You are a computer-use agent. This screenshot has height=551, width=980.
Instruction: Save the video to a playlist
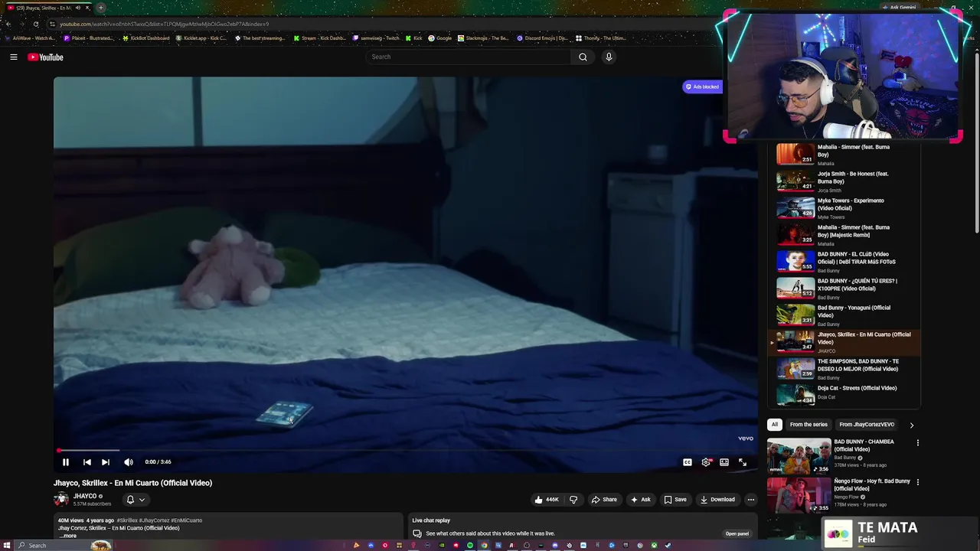675,500
